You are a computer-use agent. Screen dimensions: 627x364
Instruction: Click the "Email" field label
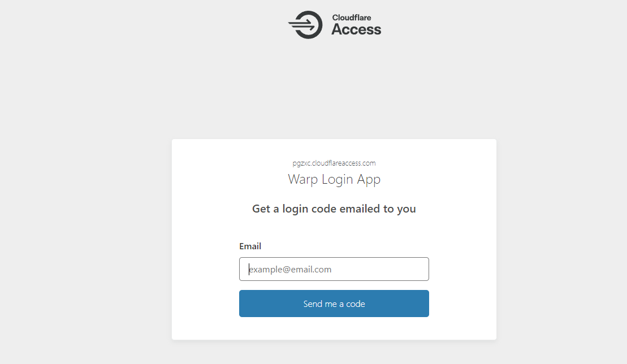(250, 246)
